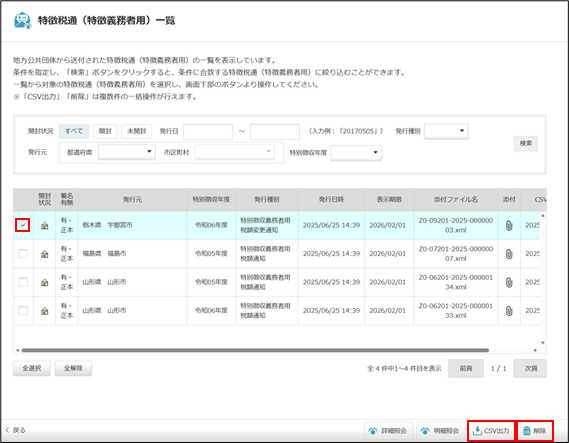Go to next page with 次頁
Image resolution: width=569 pixels, height=443 pixels.
[x=530, y=369]
